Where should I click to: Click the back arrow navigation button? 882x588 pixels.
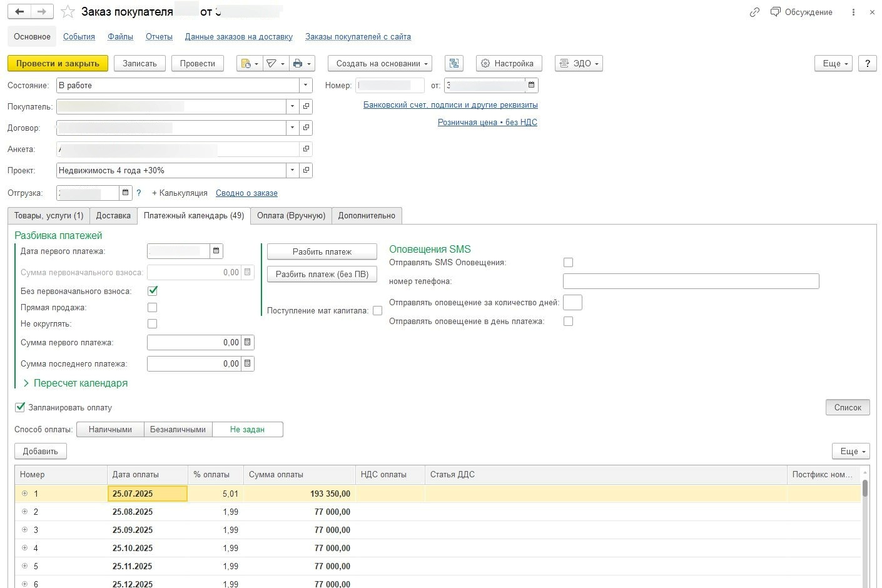(x=19, y=12)
